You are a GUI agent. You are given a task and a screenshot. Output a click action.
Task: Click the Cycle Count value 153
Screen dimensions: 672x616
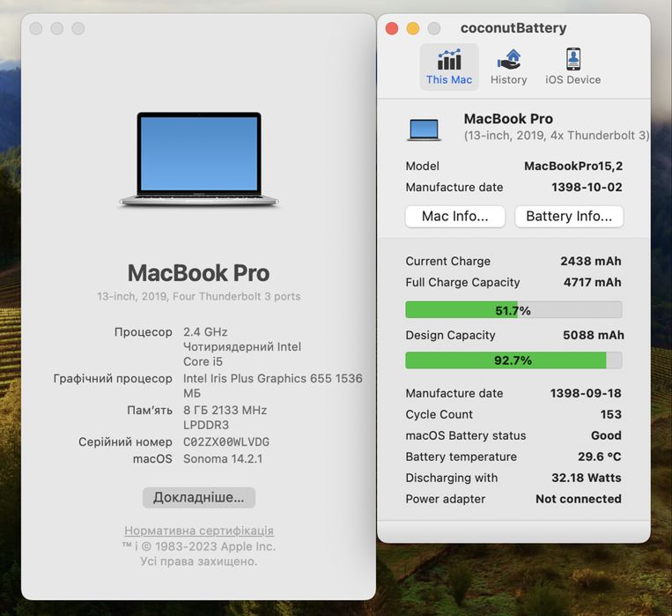(x=610, y=414)
